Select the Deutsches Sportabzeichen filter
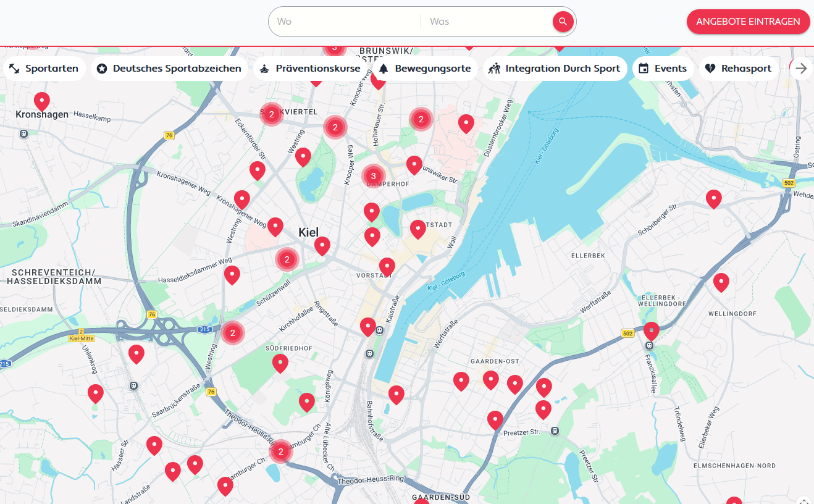This screenshot has width=814, height=504. point(169,69)
